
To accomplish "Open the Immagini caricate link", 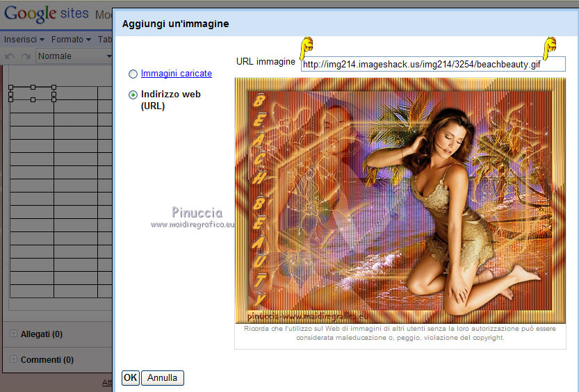I will (x=177, y=74).
